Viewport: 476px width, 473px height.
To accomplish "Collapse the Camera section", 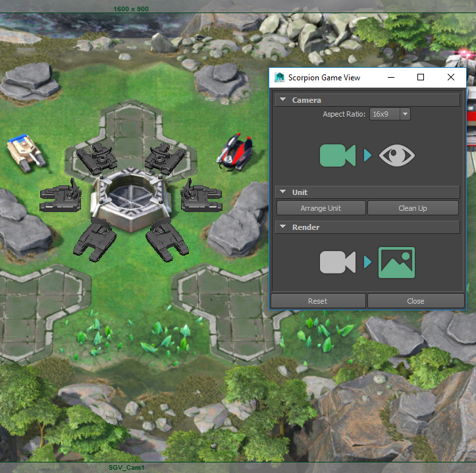I will [283, 99].
